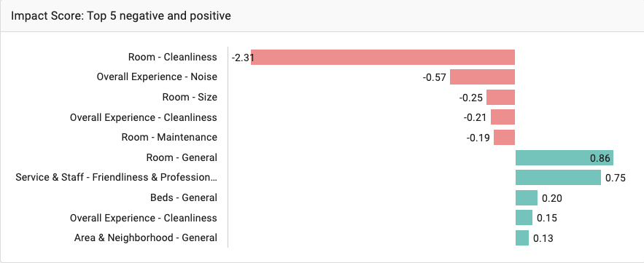
Task: Click the Room - Size label
Action: (190, 97)
